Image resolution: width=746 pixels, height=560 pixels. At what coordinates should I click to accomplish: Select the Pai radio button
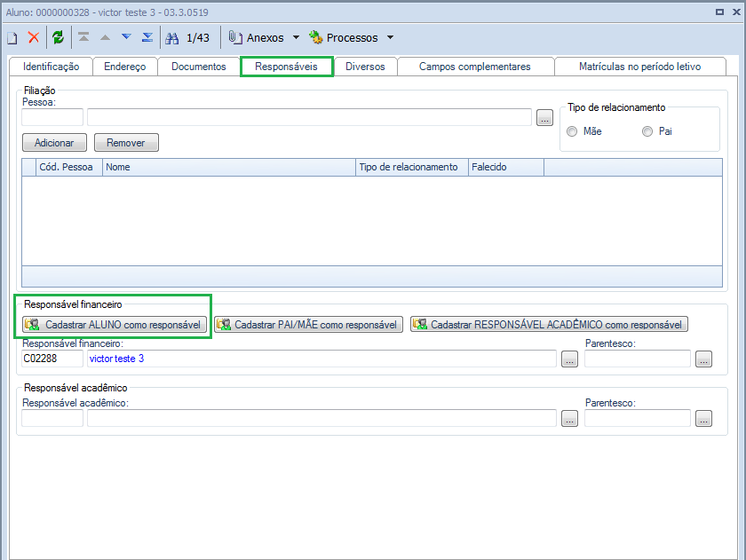[x=647, y=131]
